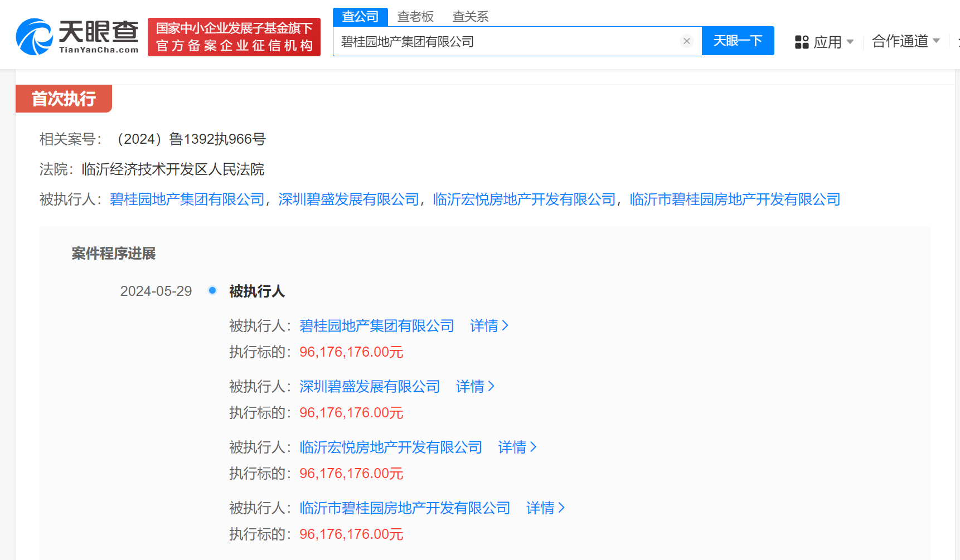The width and height of the screenshot is (960, 560).
Task: Open the 临沂市碧桂园房地产开发有限公司 link in the header 被执行人 line
Action: click(735, 199)
